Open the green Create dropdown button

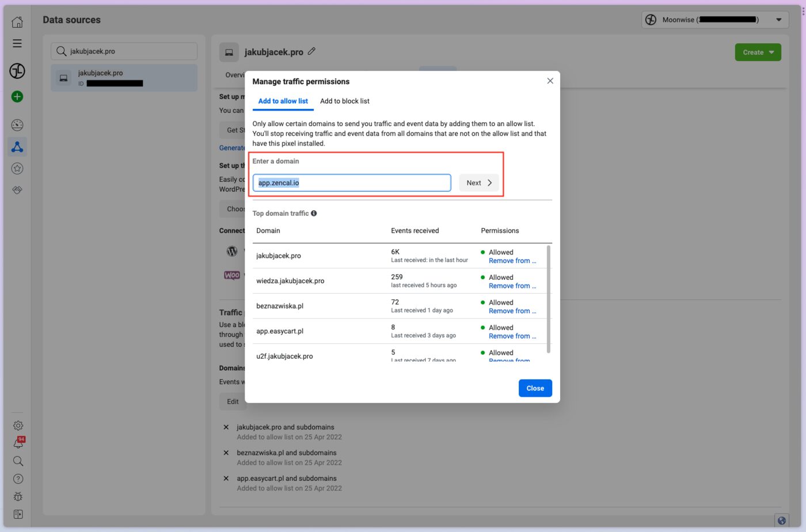tap(758, 52)
